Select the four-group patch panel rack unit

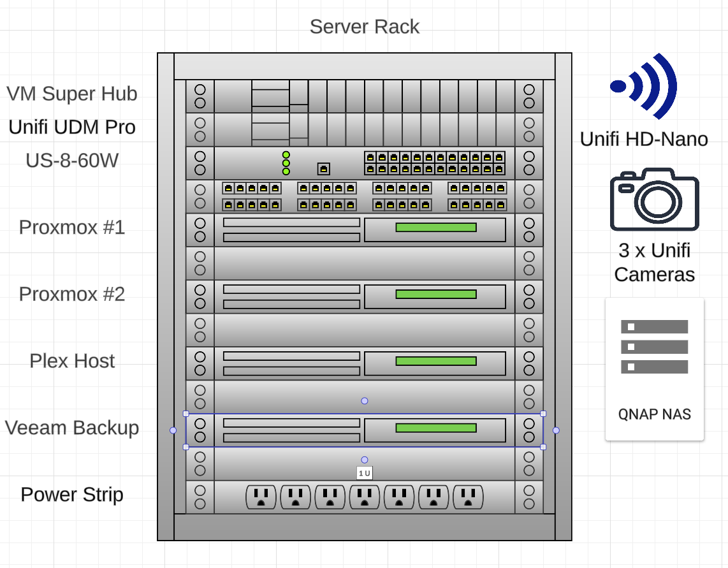coord(364,196)
